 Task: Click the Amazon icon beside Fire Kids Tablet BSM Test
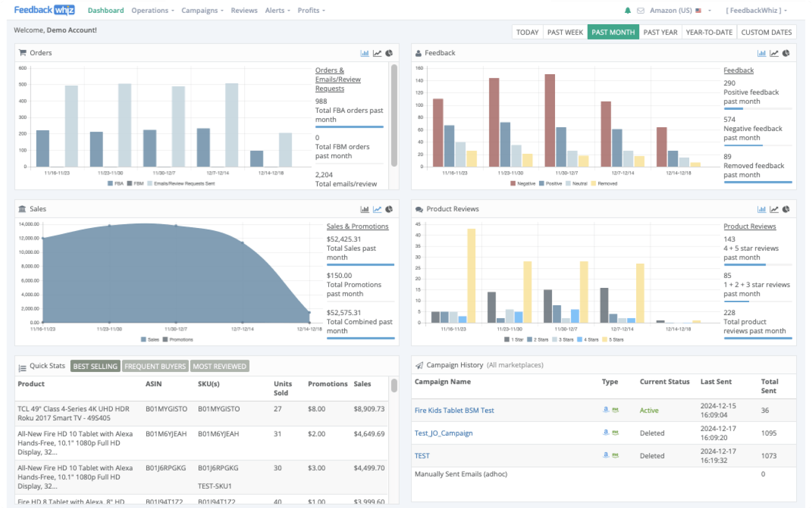coord(605,410)
